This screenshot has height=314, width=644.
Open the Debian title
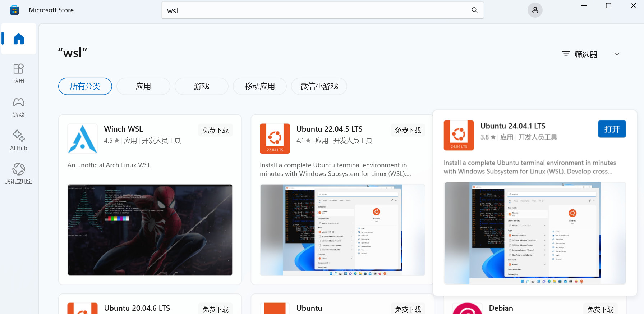click(501, 308)
